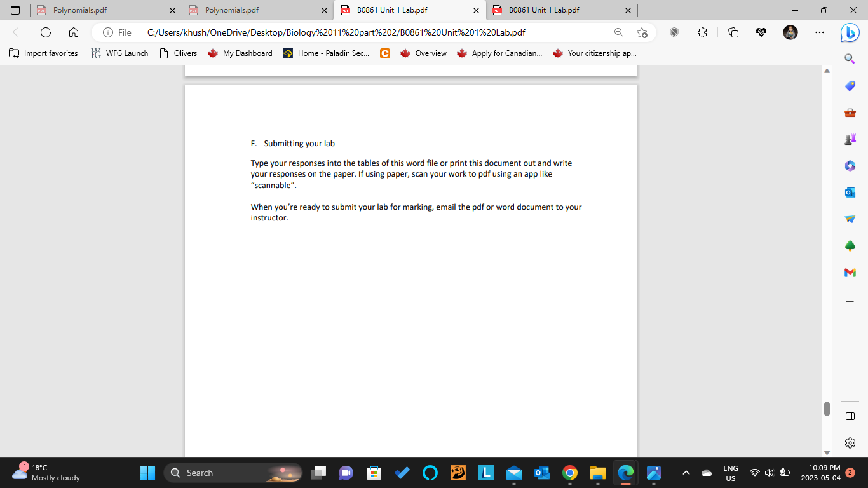Open the sidebar green tree icon
868x488 pixels.
[850, 246]
